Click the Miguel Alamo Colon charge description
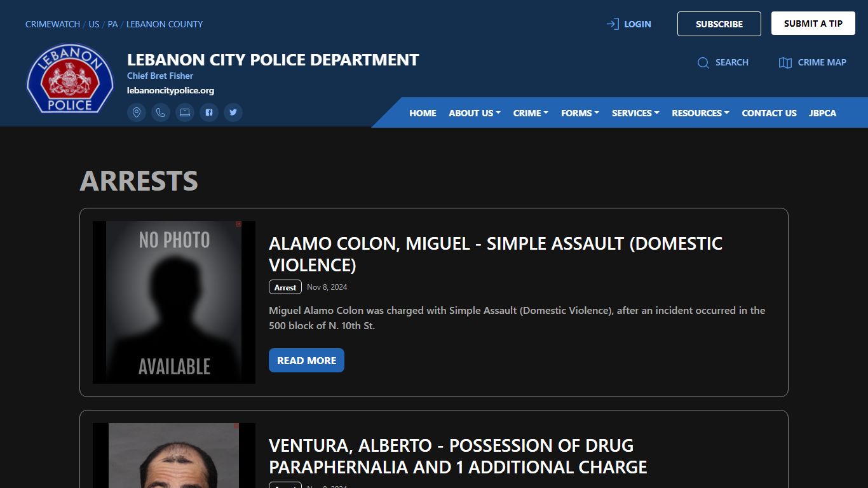This screenshot has width=868, height=488. click(x=517, y=318)
